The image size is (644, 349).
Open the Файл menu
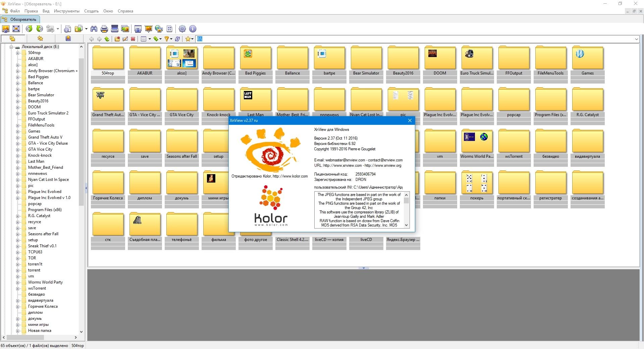(x=15, y=11)
